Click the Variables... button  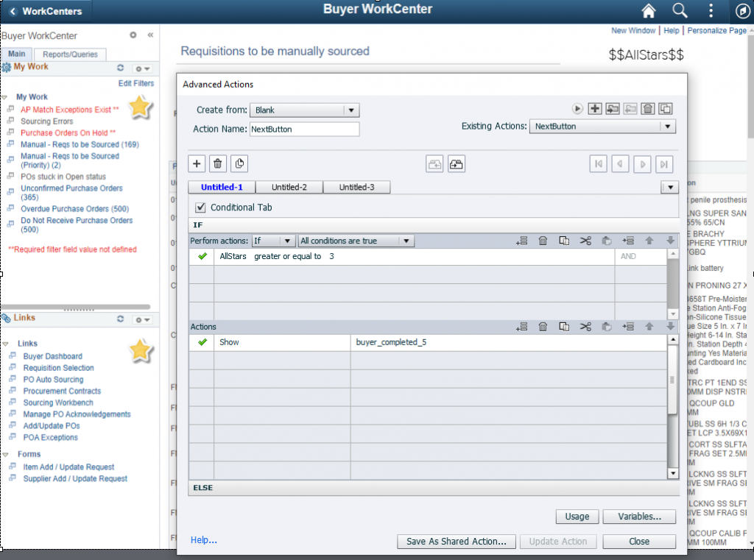639,517
